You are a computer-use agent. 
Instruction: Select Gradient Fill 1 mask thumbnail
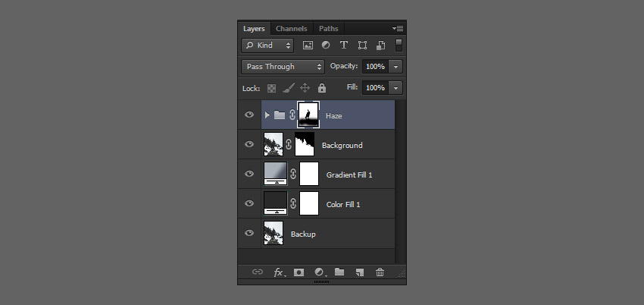309,174
